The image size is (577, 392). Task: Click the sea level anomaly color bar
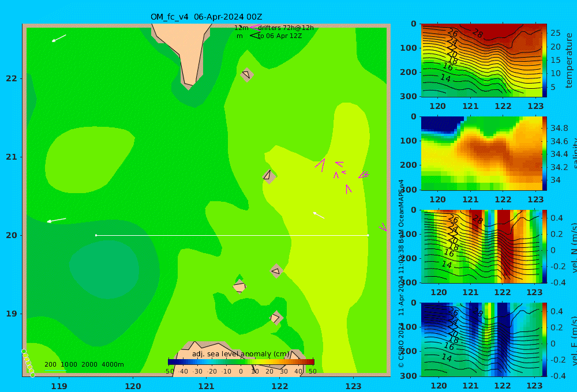241,362
